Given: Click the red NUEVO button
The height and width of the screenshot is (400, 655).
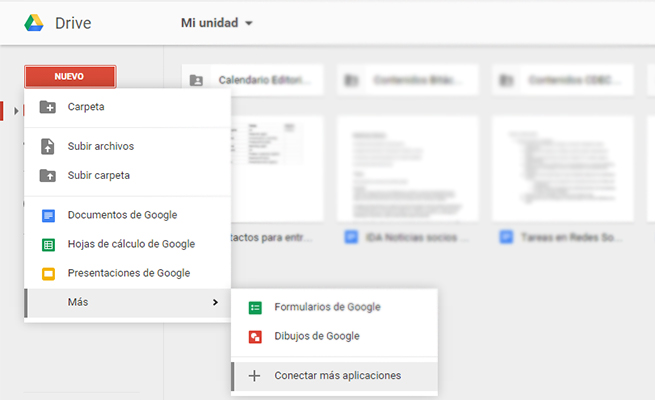Looking at the screenshot, I should 70,76.
